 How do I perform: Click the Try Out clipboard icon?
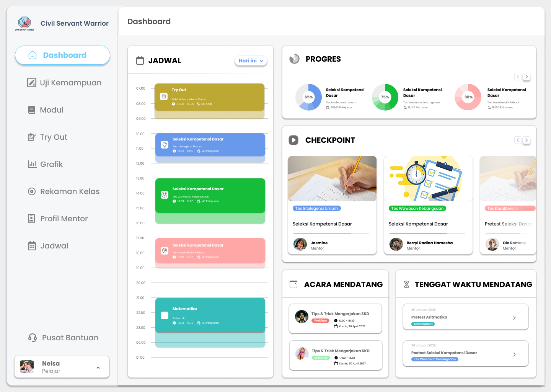click(x=32, y=137)
